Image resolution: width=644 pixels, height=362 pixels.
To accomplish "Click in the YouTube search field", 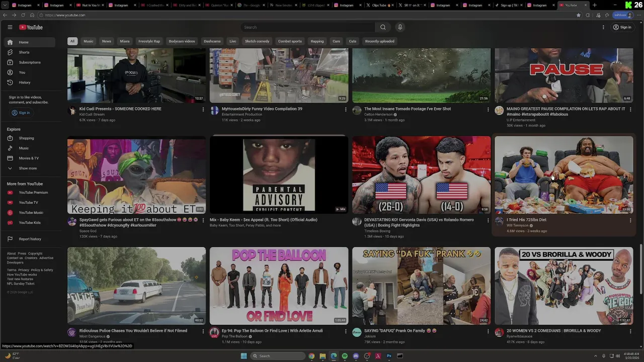I will pyautogui.click(x=308, y=27).
